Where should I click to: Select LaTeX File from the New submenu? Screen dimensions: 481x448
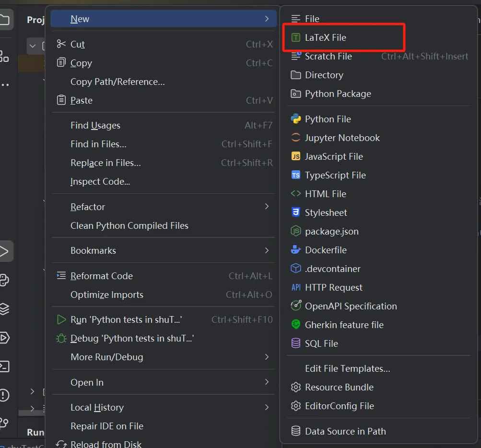pyautogui.click(x=325, y=37)
